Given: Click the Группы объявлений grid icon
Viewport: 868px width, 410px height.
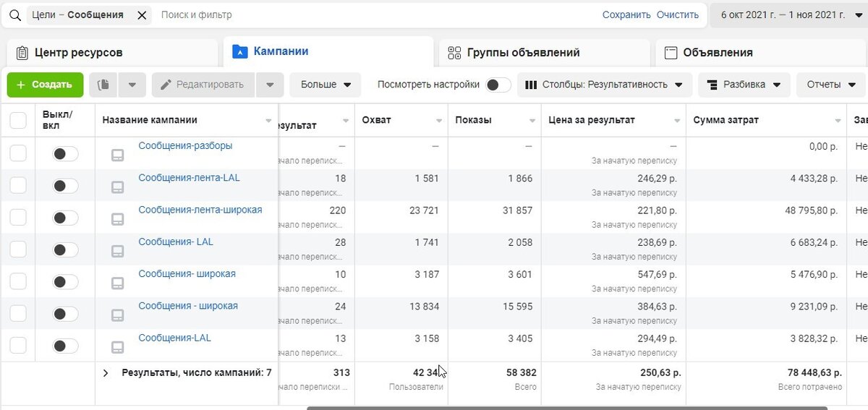Looking at the screenshot, I should tap(454, 53).
